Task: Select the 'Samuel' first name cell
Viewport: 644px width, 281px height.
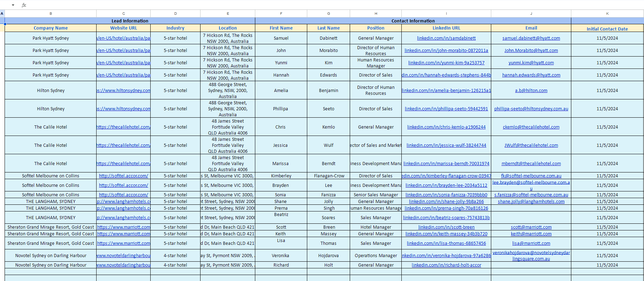Action: [x=281, y=38]
